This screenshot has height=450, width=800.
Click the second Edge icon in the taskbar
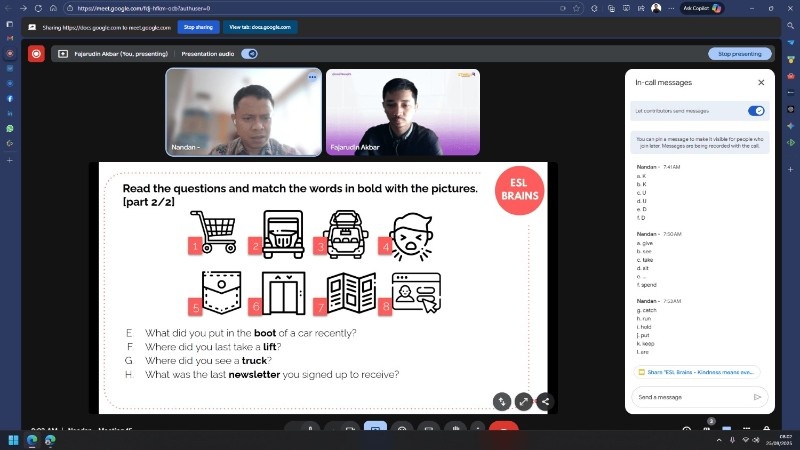point(50,440)
